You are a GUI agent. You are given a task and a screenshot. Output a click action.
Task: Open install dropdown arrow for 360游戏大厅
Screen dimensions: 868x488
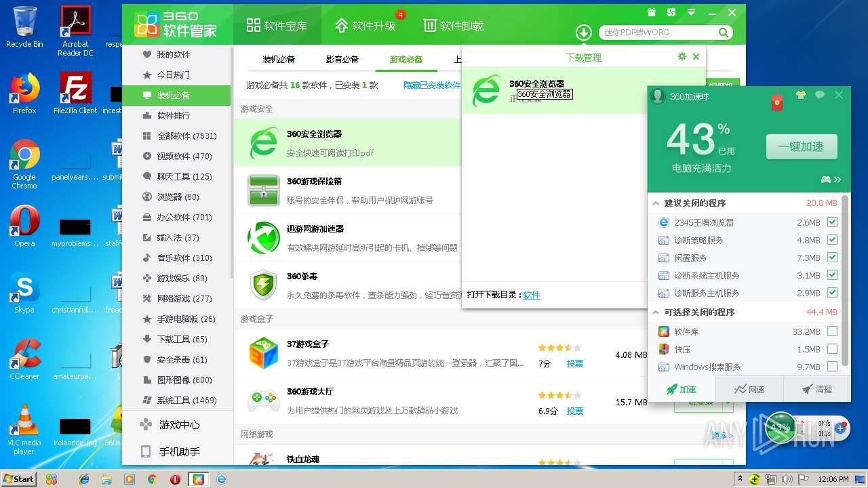[x=728, y=403]
